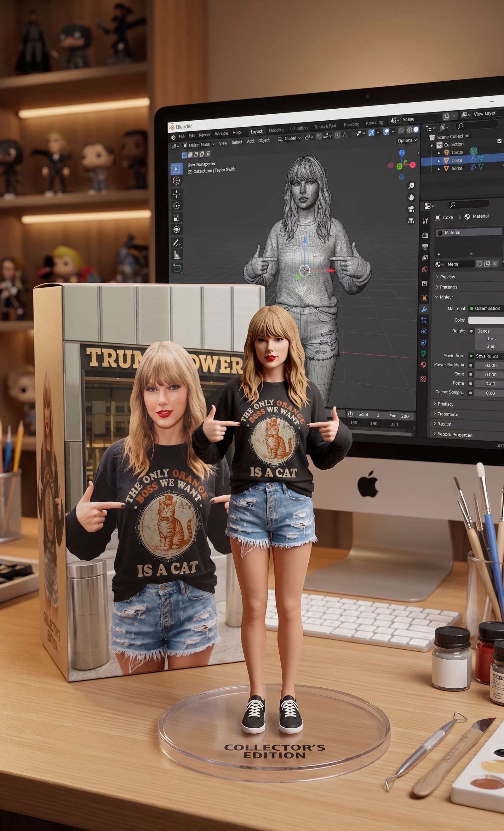The width and height of the screenshot is (504, 831).
Task: Open the Render properties tab icon
Action: (x=425, y=235)
